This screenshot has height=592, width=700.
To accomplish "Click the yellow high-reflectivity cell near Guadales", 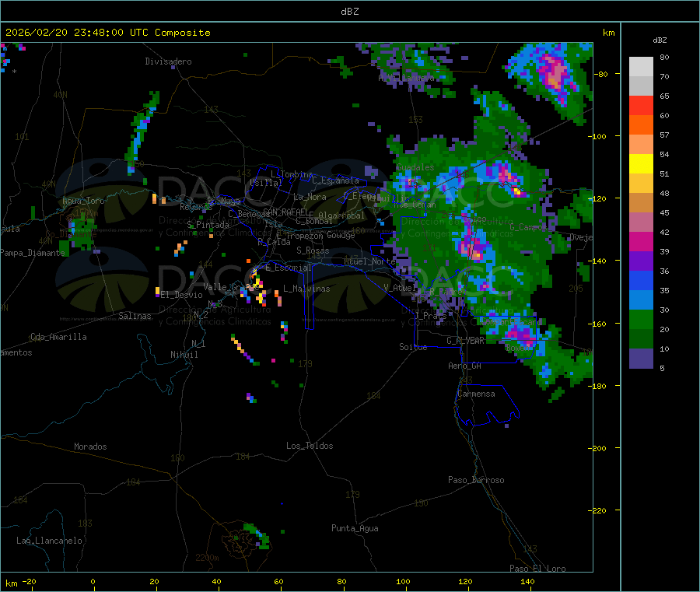I will tap(517, 192).
